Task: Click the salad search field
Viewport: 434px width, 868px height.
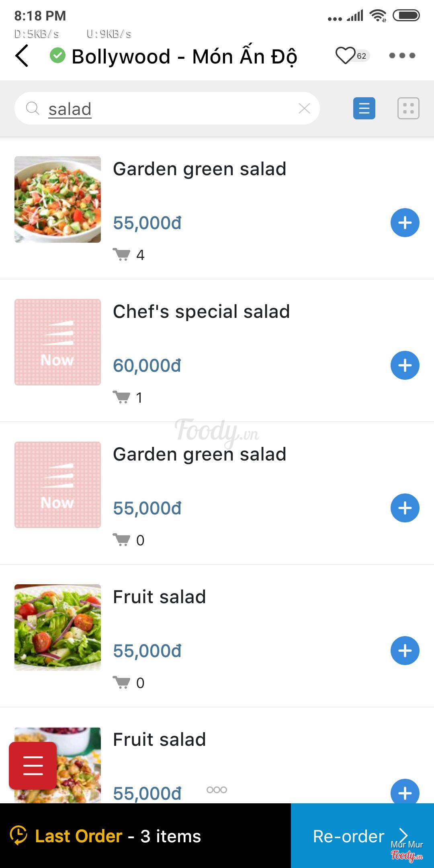Action: click(169, 108)
